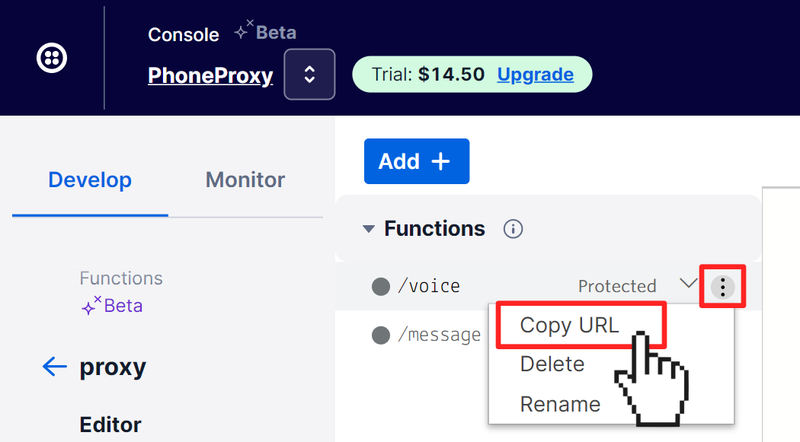This screenshot has height=442, width=800.
Task: Click the Functions info icon
Action: 513,229
